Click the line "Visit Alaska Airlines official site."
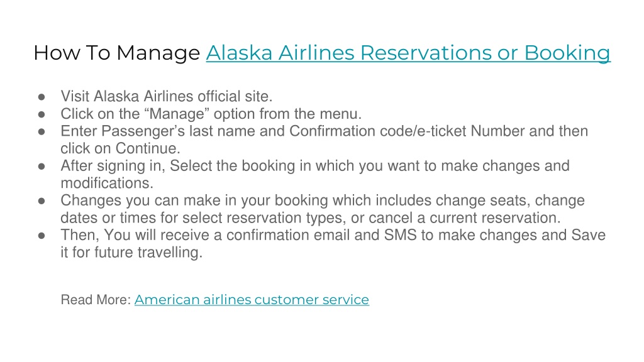This screenshot has height=362, width=644. click(x=167, y=96)
